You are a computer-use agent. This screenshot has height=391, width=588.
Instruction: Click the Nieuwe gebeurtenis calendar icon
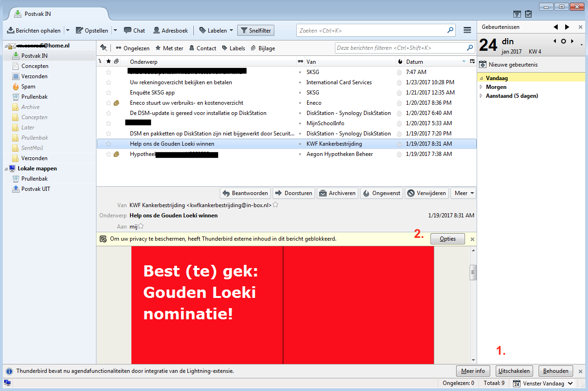click(x=483, y=65)
